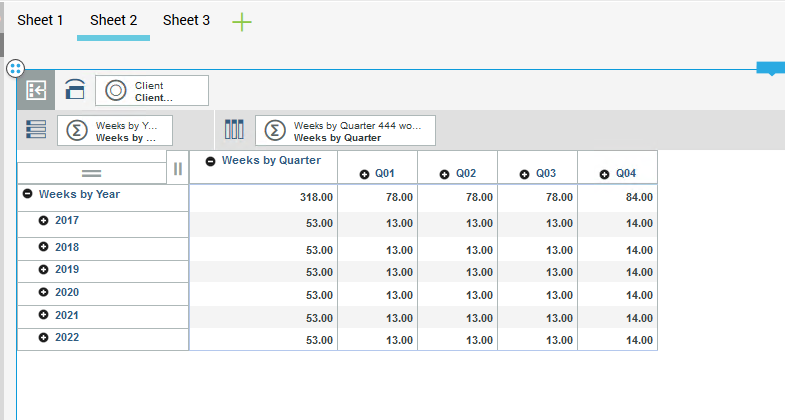Viewport: 785px width, 420px height.
Task: Click the Client dimension tile
Action: coord(152,91)
